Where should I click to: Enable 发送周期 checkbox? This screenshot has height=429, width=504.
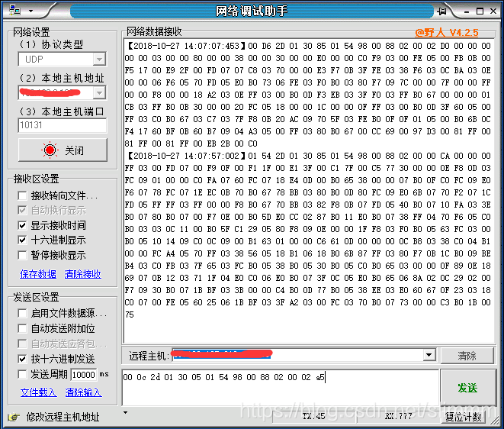[x=22, y=374]
